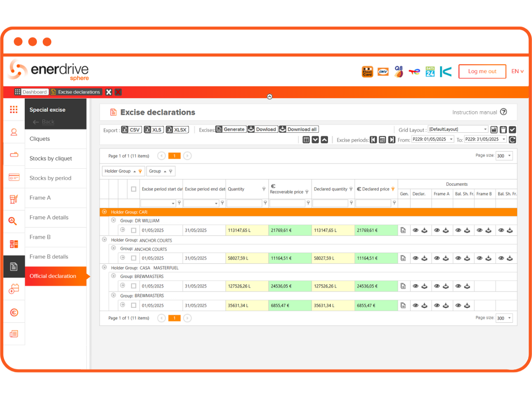This screenshot has width=532, height=399.
Task: Open the Grid Layout dropdown
Action: click(485, 129)
